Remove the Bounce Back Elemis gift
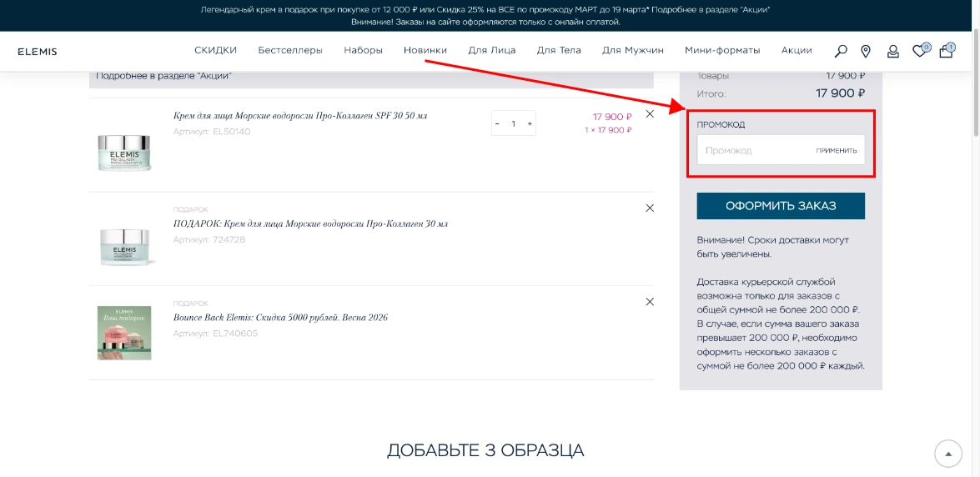 (650, 301)
